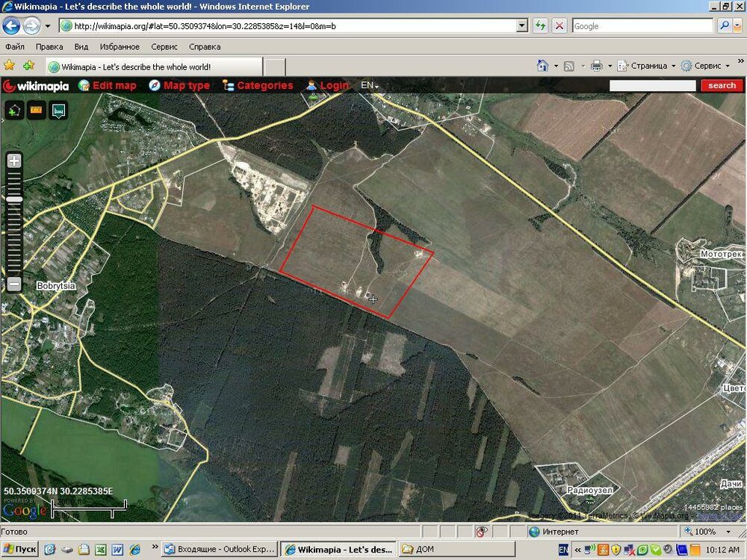Click the browser Back arrow button
Screen dimensions: 747x560
coord(11,25)
